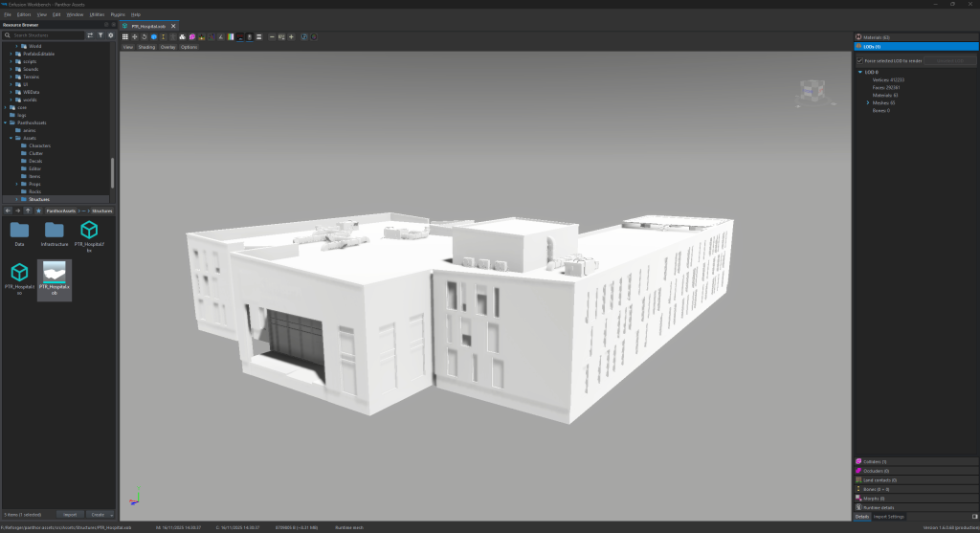Open Resource Browser settings gear icon

click(x=110, y=34)
